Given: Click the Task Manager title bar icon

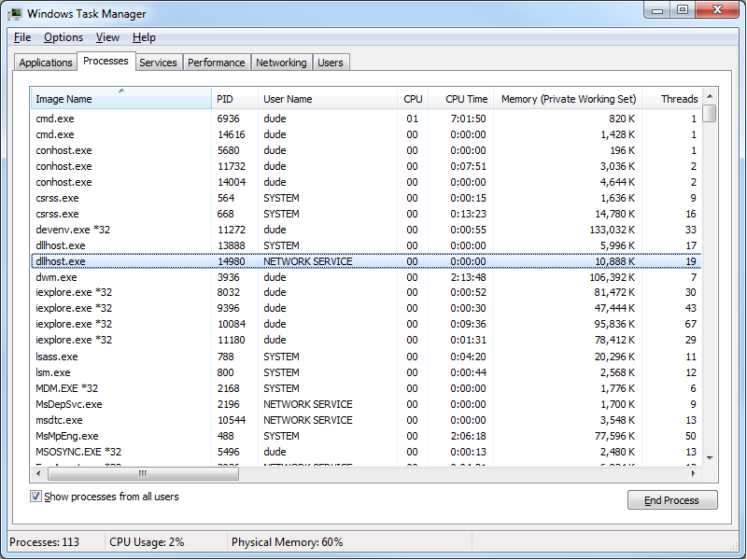Looking at the screenshot, I should click(16, 14).
